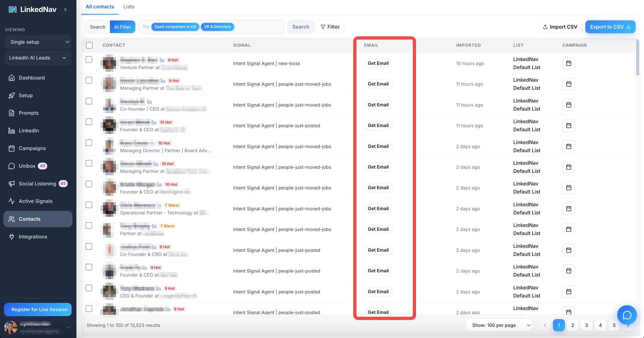644x338 pixels.
Task: Open the Show 100 per page dropdown
Action: (x=499, y=325)
